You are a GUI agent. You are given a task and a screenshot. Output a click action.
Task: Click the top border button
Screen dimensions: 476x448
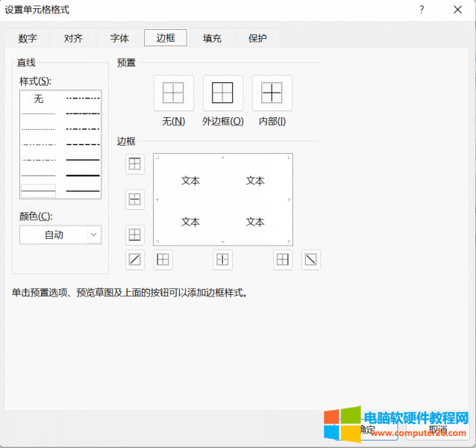(x=135, y=164)
